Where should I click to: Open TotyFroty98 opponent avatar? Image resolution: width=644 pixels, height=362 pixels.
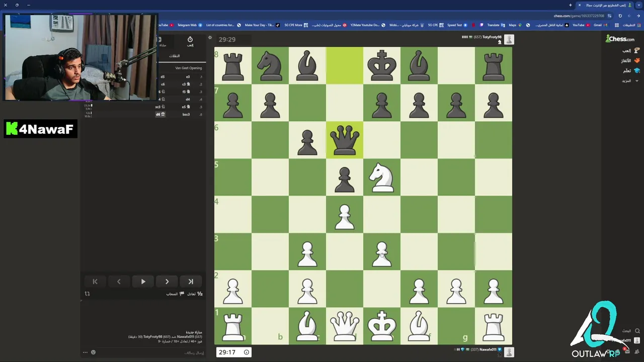[x=509, y=40]
